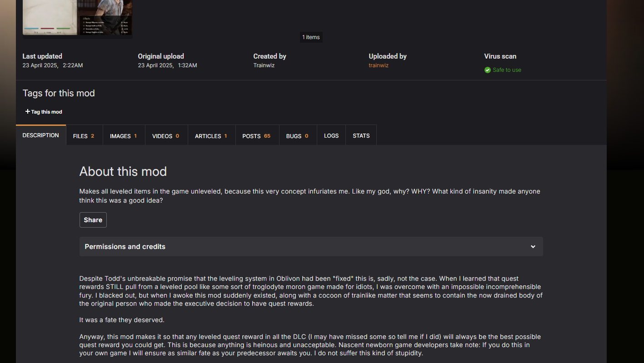Image resolution: width=644 pixels, height=363 pixels.
Task: Open the mod screenshot thumbnail
Action: click(x=78, y=18)
